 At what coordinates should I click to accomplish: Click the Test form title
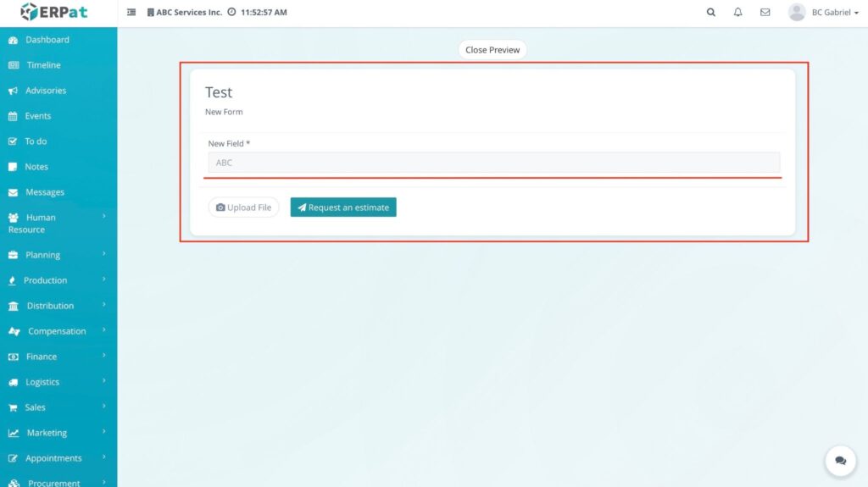(x=219, y=92)
